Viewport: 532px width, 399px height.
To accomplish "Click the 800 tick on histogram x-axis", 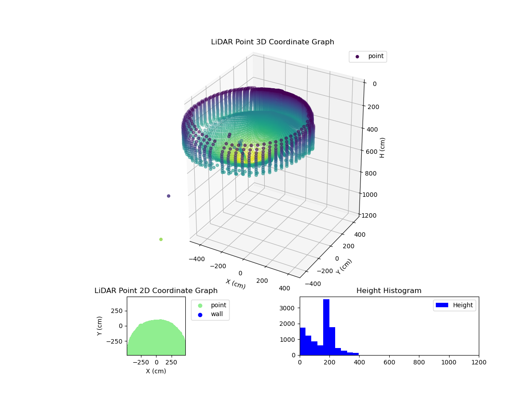I will point(419,362).
